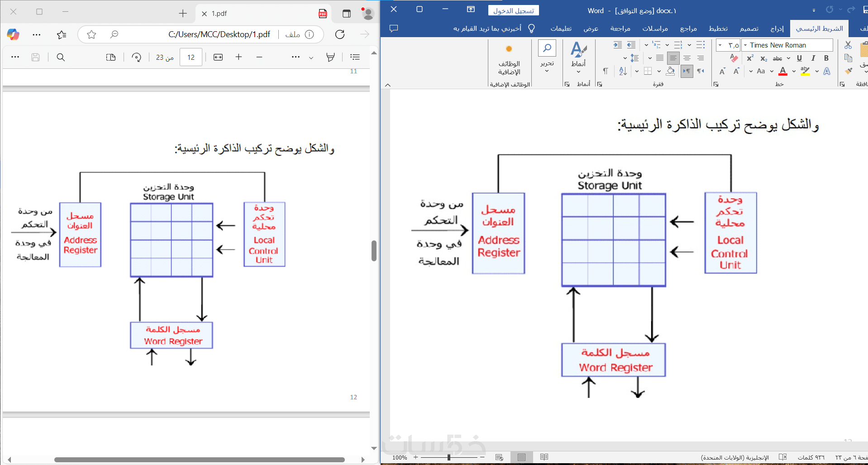This screenshot has width=868, height=465.
Task: Click fit to width icon in PDF toolbar
Action: click(218, 57)
